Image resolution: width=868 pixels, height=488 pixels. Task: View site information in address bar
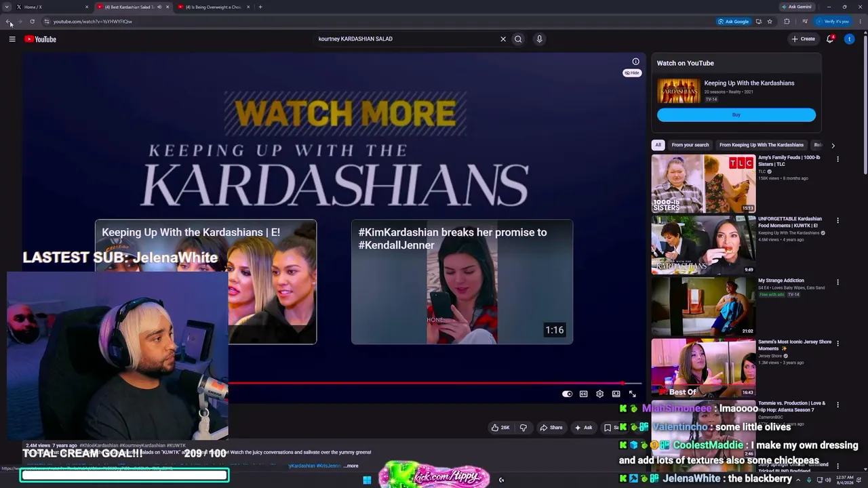point(46,22)
